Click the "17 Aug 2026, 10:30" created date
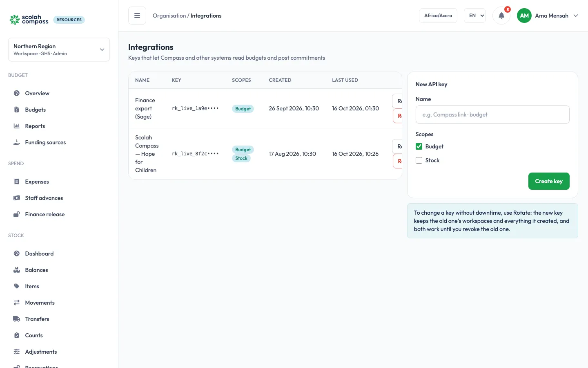 point(292,154)
